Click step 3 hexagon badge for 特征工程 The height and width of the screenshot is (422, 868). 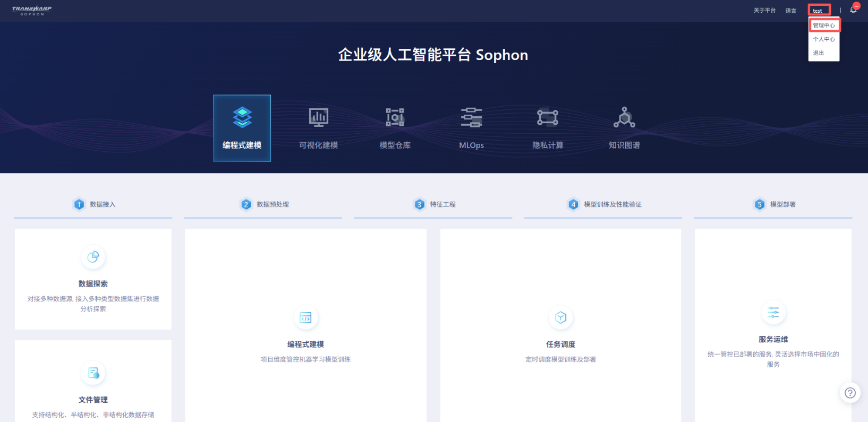[x=420, y=204]
